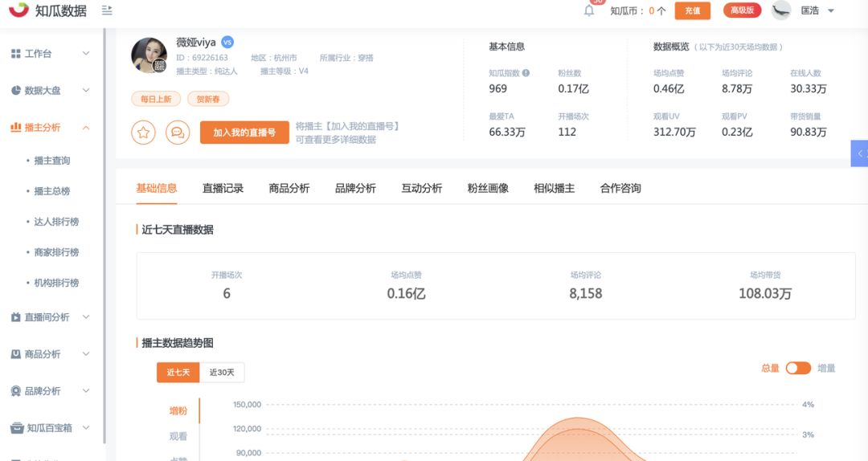Viewport: 868px width, 461px height.
Task: Open the user account dropdown arrow
Action: click(831, 10)
